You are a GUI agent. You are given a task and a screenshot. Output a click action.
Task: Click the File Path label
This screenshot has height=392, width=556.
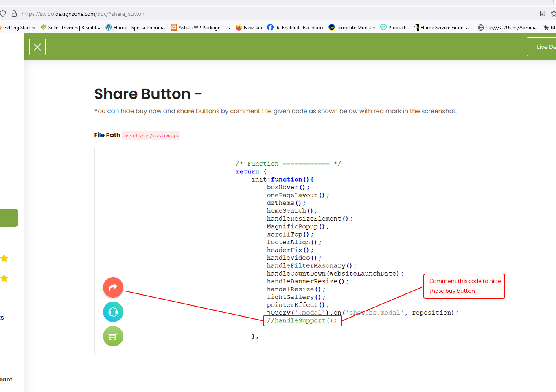tap(107, 135)
